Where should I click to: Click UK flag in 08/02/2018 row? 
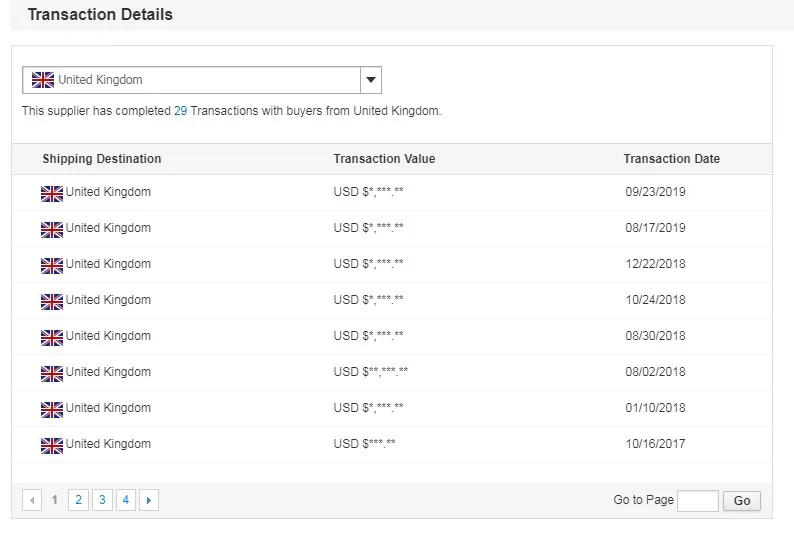(51, 373)
